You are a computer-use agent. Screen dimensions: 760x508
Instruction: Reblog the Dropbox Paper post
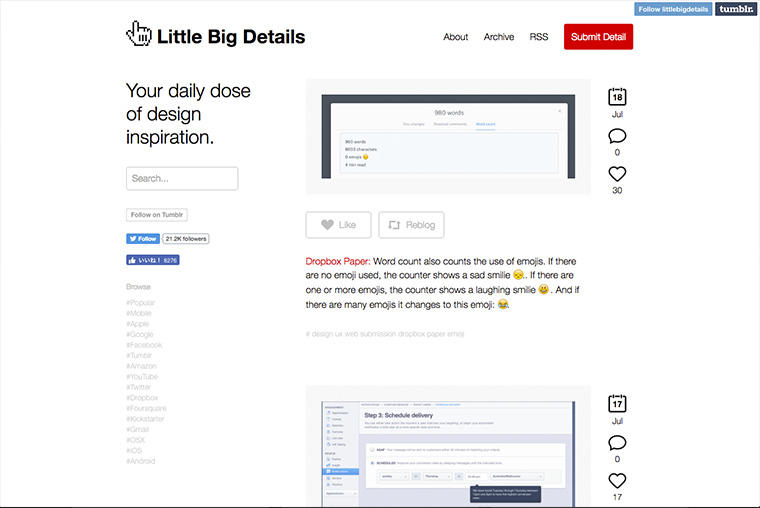coord(411,225)
